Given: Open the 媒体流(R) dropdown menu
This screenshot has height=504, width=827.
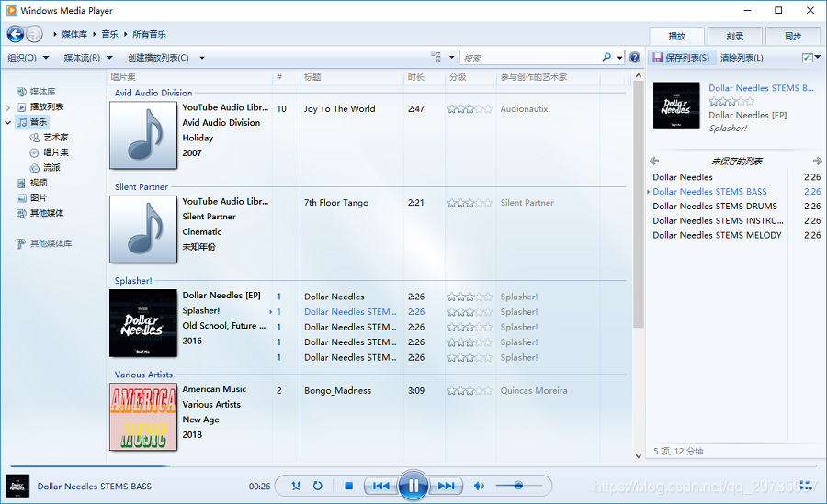Looking at the screenshot, I should point(88,58).
